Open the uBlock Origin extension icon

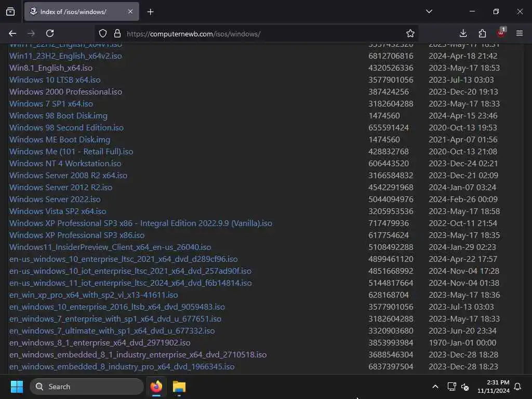click(501, 33)
